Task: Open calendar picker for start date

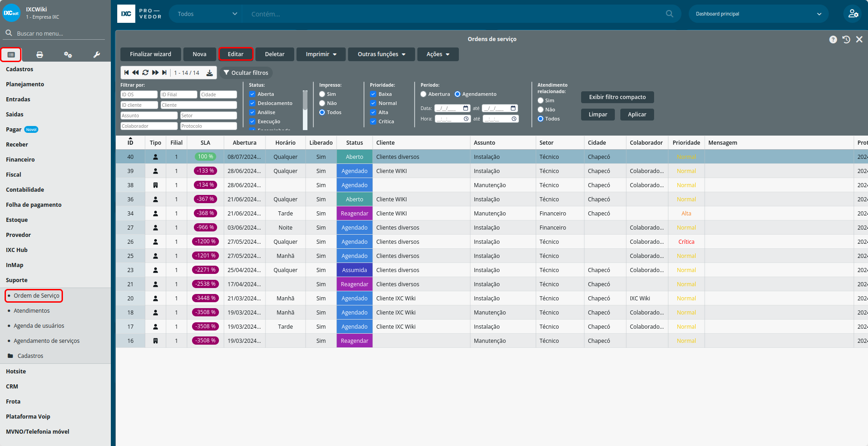Action: tap(466, 108)
